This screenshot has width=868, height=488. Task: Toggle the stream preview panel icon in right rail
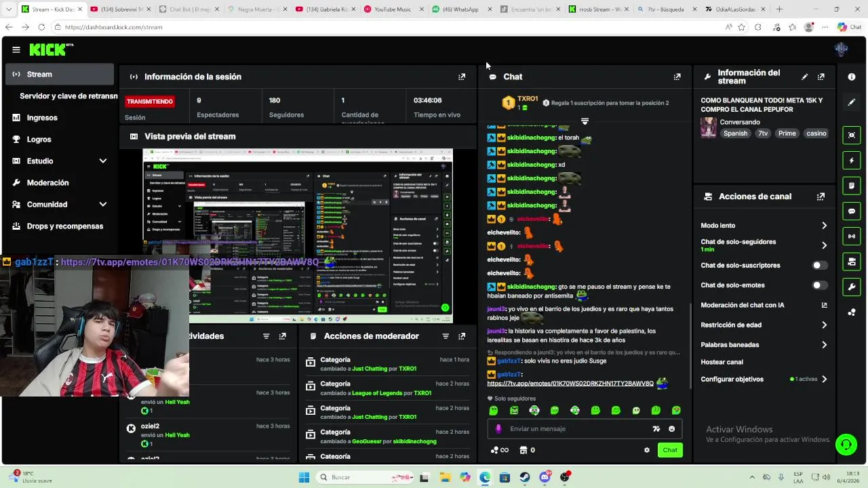pyautogui.click(x=852, y=135)
